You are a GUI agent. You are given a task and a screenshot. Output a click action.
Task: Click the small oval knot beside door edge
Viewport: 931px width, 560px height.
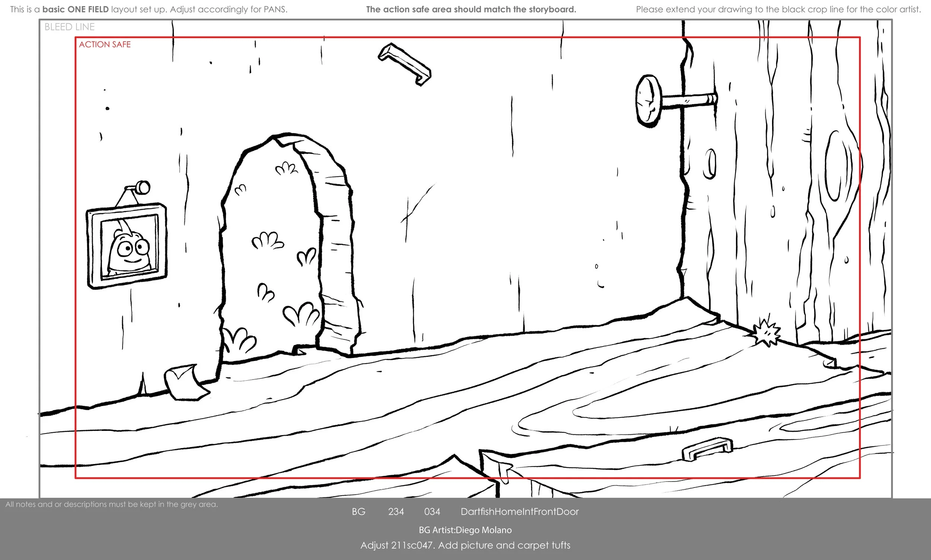tap(711, 164)
